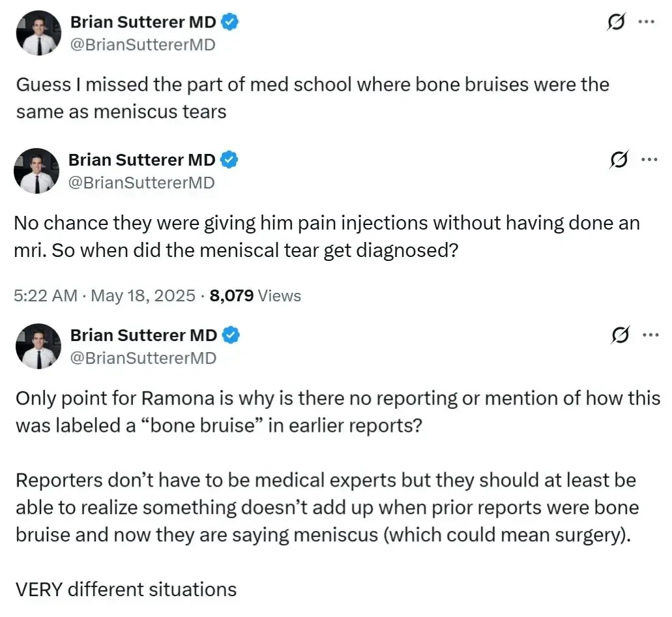The width and height of the screenshot is (672, 617).
Task: Open the more options menu on second tweet
Action: pos(649,160)
